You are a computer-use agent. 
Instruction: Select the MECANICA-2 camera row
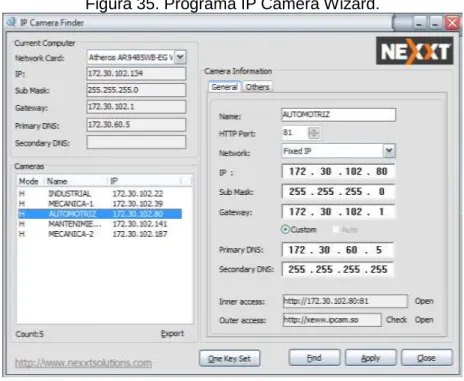(x=100, y=234)
